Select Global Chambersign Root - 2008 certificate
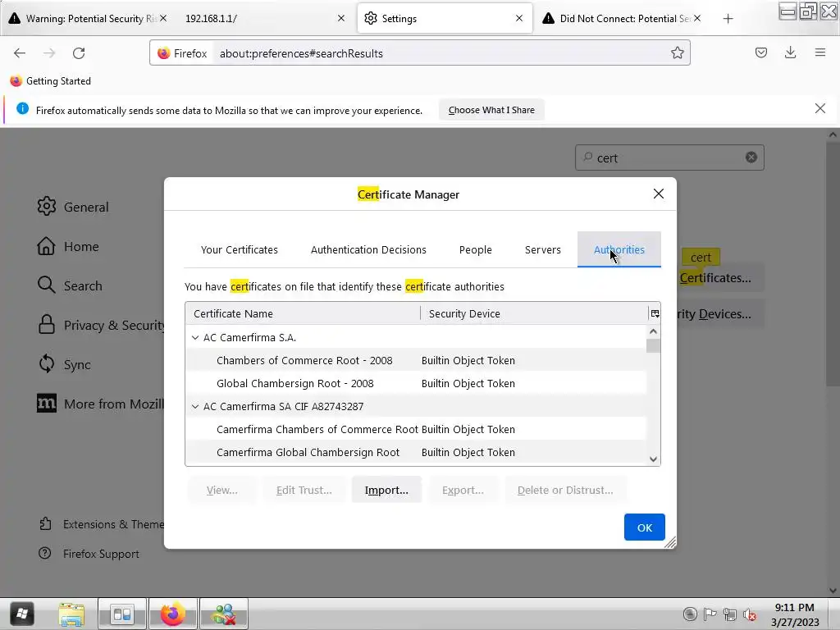 point(416,384)
